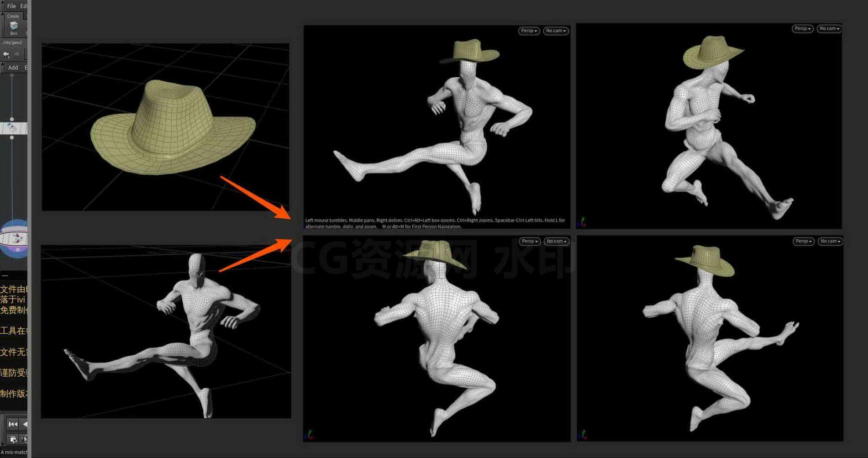868x458 pixels.
Task: Click the axis gizmo in lower-right viewport
Action: click(583, 434)
